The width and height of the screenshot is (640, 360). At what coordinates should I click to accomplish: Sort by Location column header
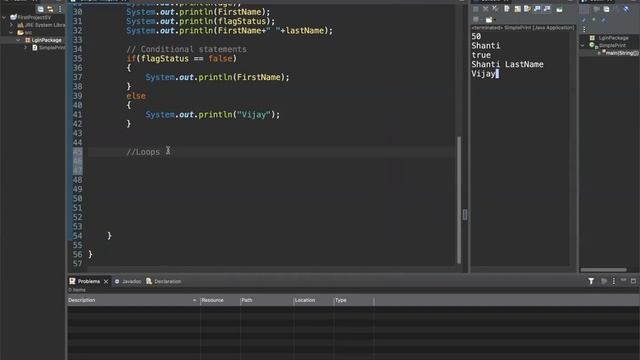click(313, 300)
